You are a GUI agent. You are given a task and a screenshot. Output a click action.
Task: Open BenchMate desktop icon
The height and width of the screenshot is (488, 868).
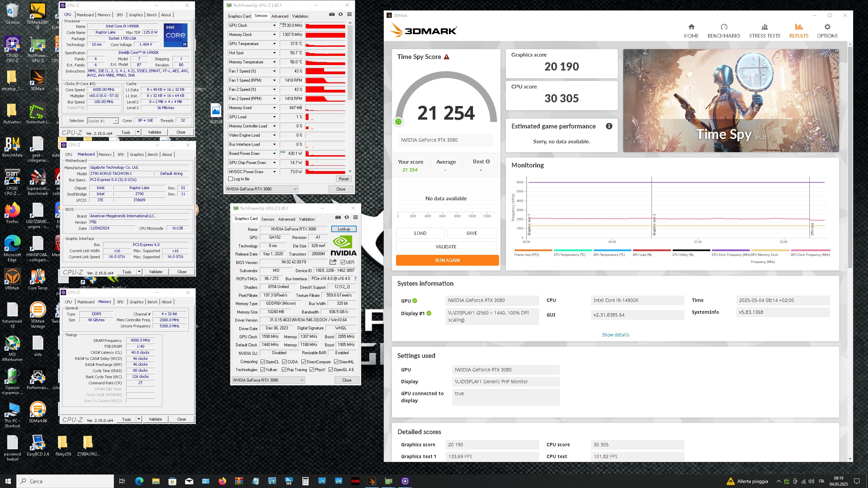(x=12, y=147)
